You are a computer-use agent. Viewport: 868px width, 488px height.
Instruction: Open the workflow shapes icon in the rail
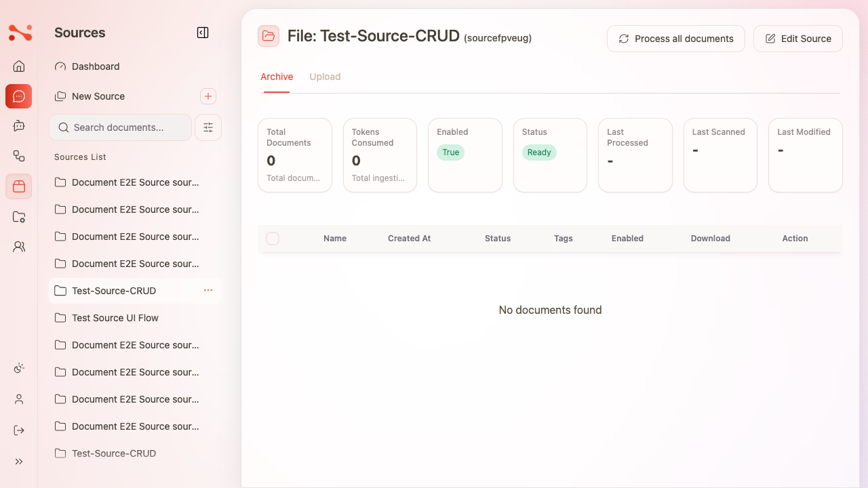(x=19, y=156)
